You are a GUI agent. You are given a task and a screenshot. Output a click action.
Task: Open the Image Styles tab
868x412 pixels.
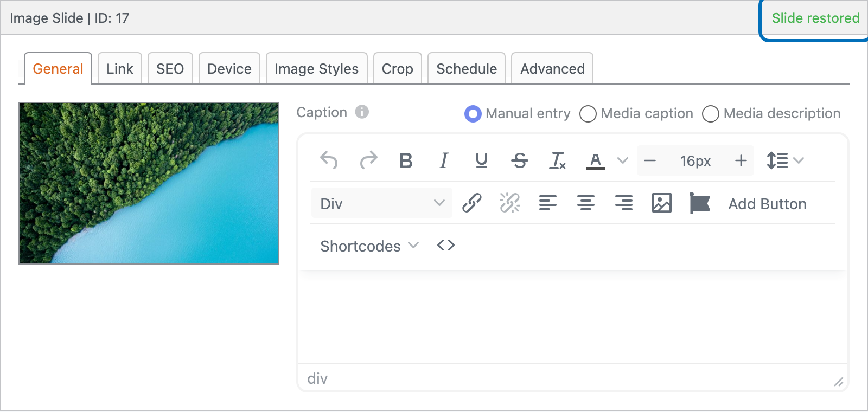[x=317, y=69]
